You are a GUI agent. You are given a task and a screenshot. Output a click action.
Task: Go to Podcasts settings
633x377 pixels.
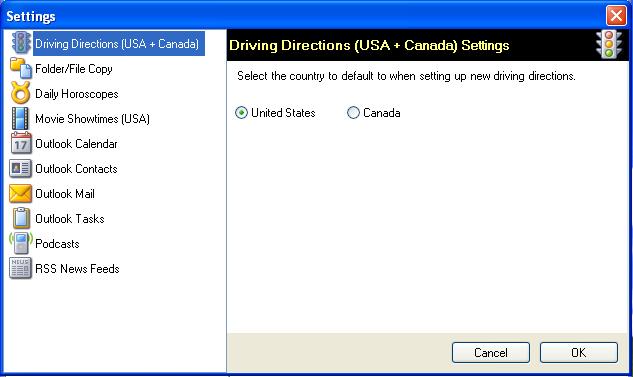57,243
